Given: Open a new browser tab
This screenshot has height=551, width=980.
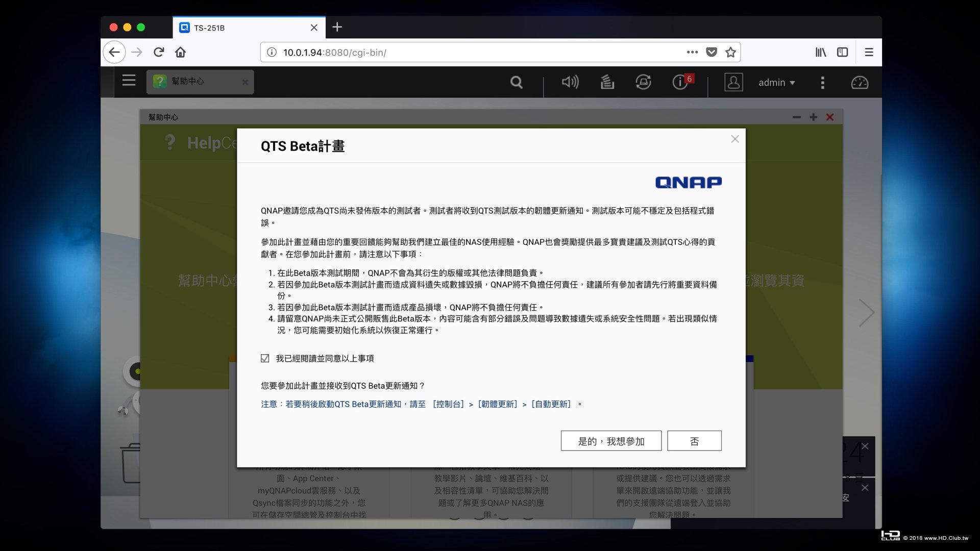Looking at the screenshot, I should click(x=337, y=27).
